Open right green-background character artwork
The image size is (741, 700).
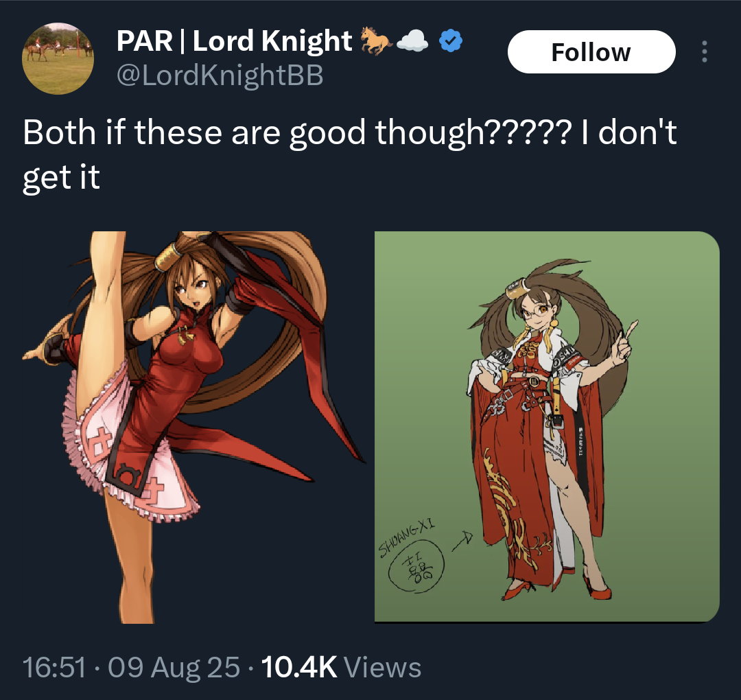pyautogui.click(x=547, y=427)
